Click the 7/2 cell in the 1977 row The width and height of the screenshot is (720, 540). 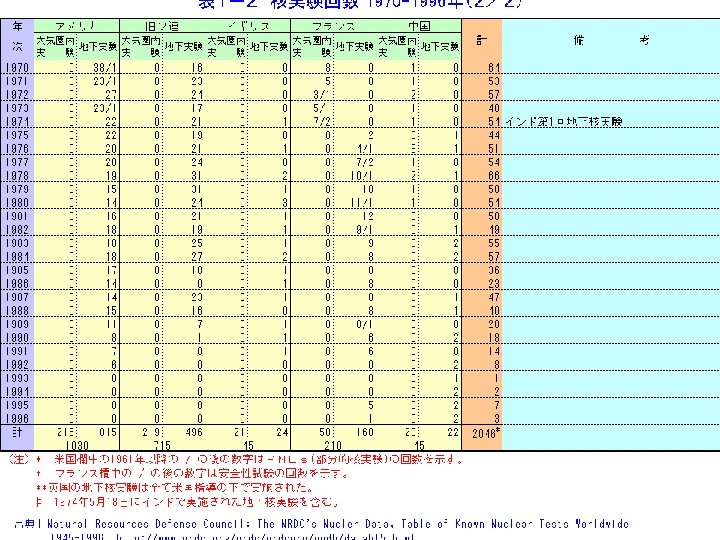coord(365,162)
